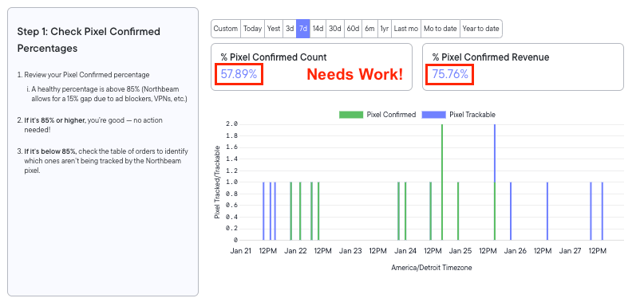Select the Custom date range button
Viewport: 644px width, 302px height.
point(226,29)
